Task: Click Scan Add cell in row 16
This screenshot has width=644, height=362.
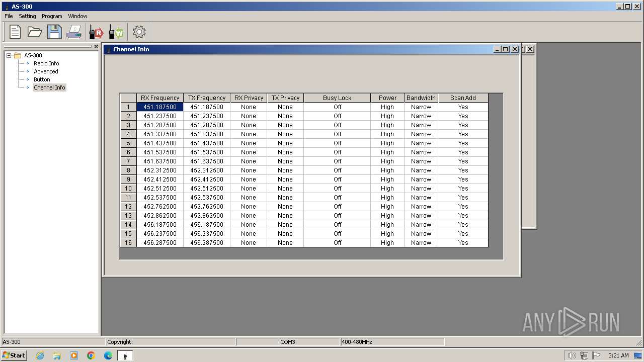Action: point(463,243)
